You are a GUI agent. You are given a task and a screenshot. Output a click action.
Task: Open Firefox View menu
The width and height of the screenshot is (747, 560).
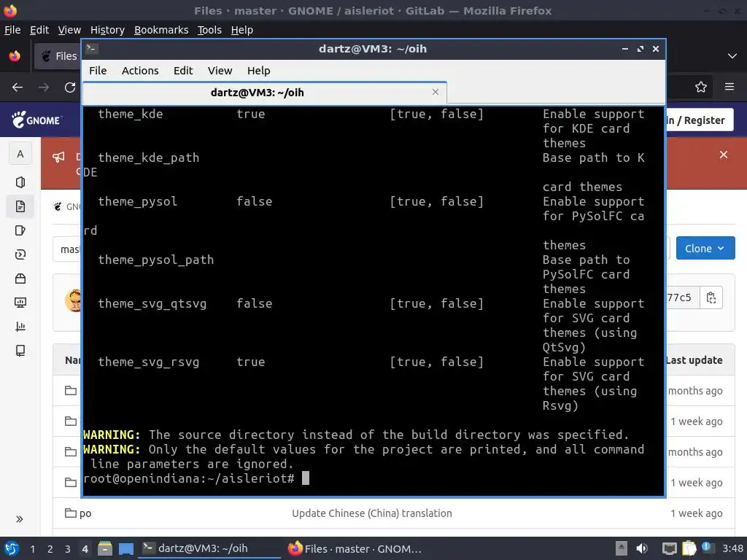69,30
